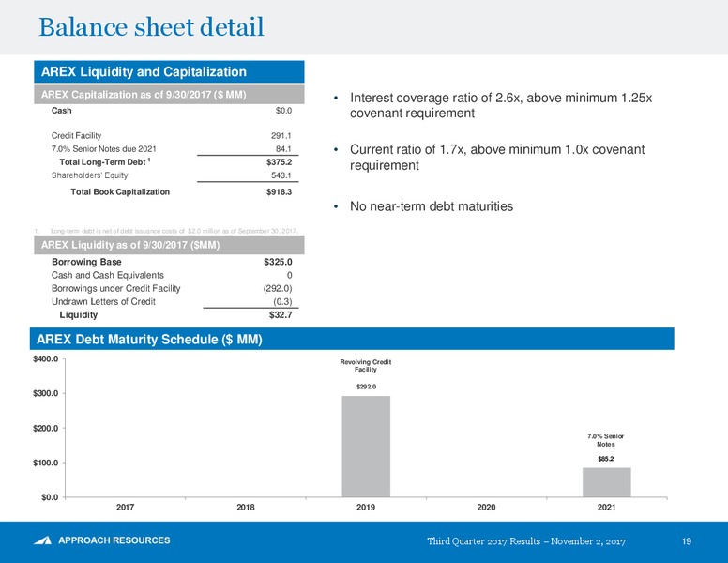Select the $400.0 y-axis label
Screen dimensions: 728x563
(x=45, y=359)
